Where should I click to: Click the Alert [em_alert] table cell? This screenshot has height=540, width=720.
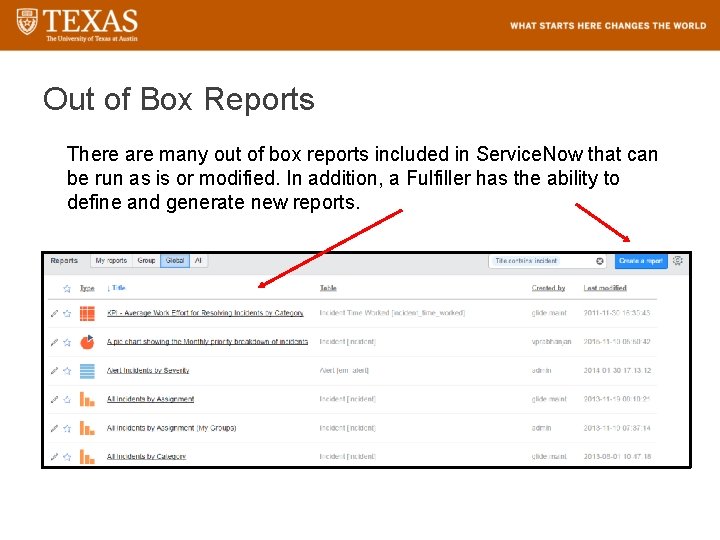344,371
